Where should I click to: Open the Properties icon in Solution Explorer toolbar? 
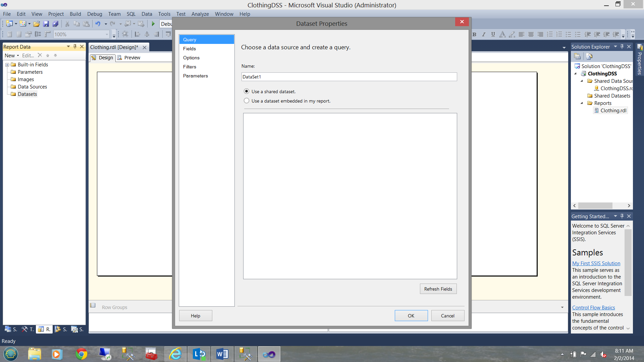(x=577, y=56)
